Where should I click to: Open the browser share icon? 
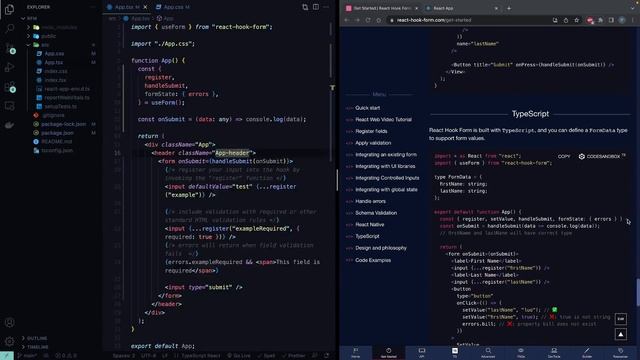[x=566, y=20]
